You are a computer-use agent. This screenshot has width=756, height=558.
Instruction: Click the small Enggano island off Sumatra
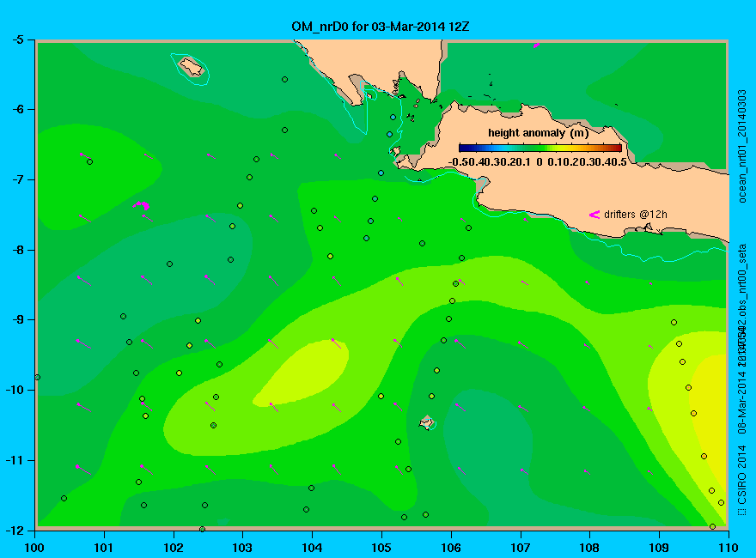192,66
